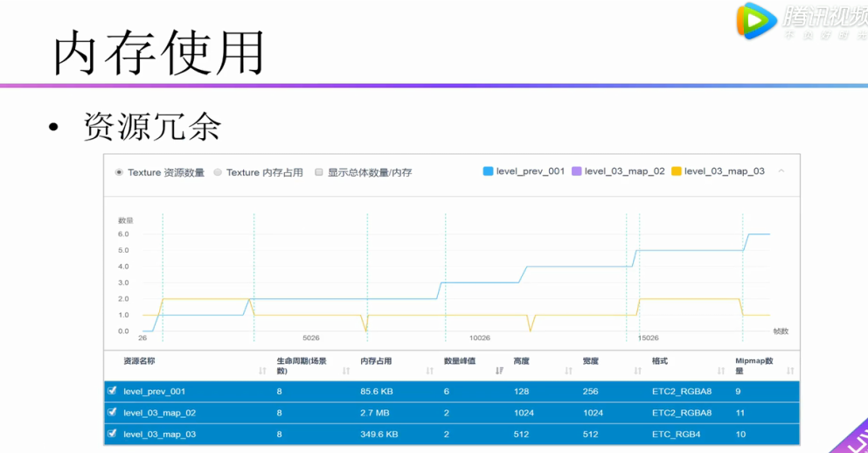The image size is (868, 453).
Task: Click the 资源冗余 bullet heading
Action: (x=152, y=127)
